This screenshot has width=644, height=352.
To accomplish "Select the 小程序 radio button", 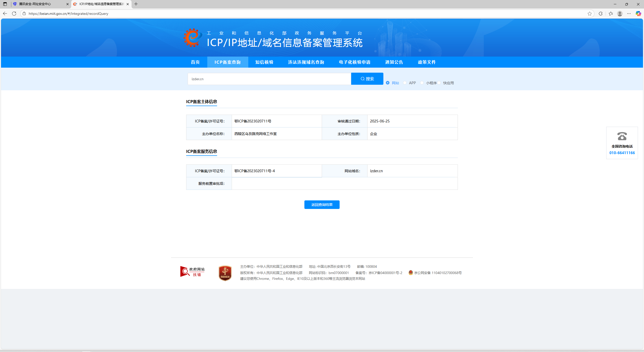I will pyautogui.click(x=422, y=83).
